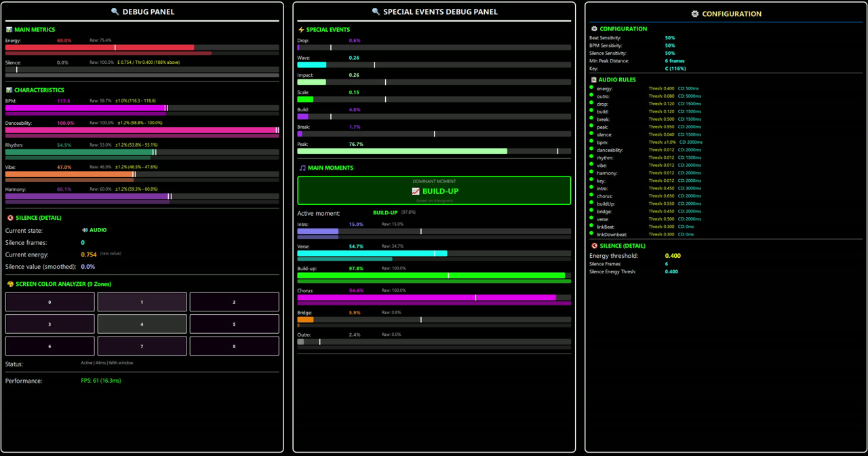The height and width of the screenshot is (456, 868).
Task: Select color analyzer zone 4
Action: pyautogui.click(x=142, y=324)
